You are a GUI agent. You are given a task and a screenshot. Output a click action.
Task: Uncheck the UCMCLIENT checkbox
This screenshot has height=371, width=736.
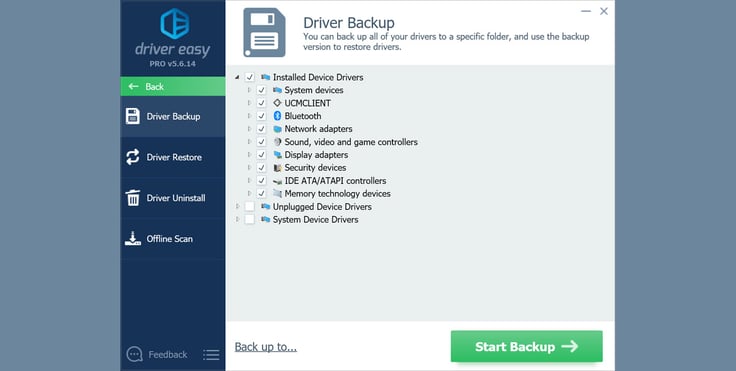point(261,103)
